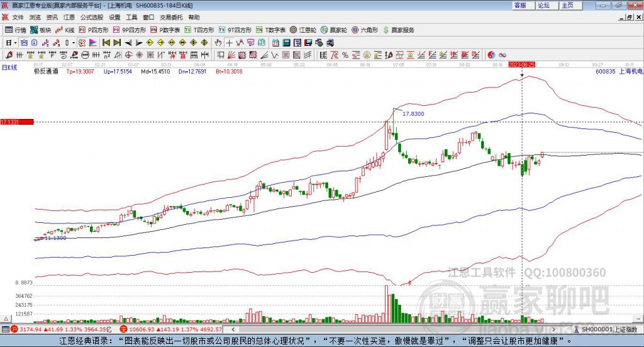Click the 日K线 period label
644x347 pixels.
pyautogui.click(x=9, y=67)
